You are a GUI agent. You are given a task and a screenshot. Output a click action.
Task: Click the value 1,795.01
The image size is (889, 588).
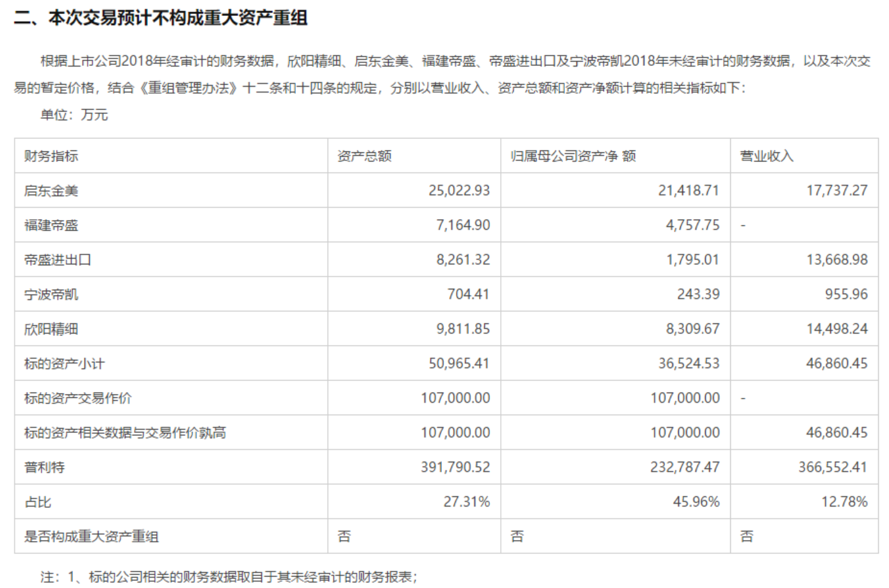click(x=692, y=259)
